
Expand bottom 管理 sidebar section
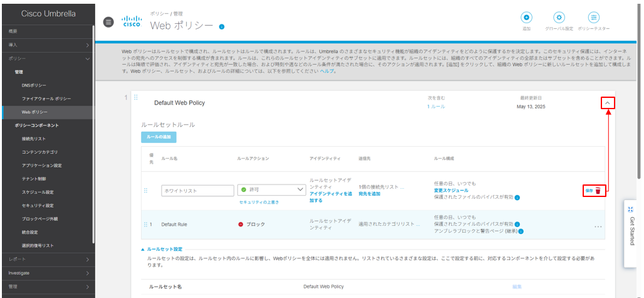point(47,287)
